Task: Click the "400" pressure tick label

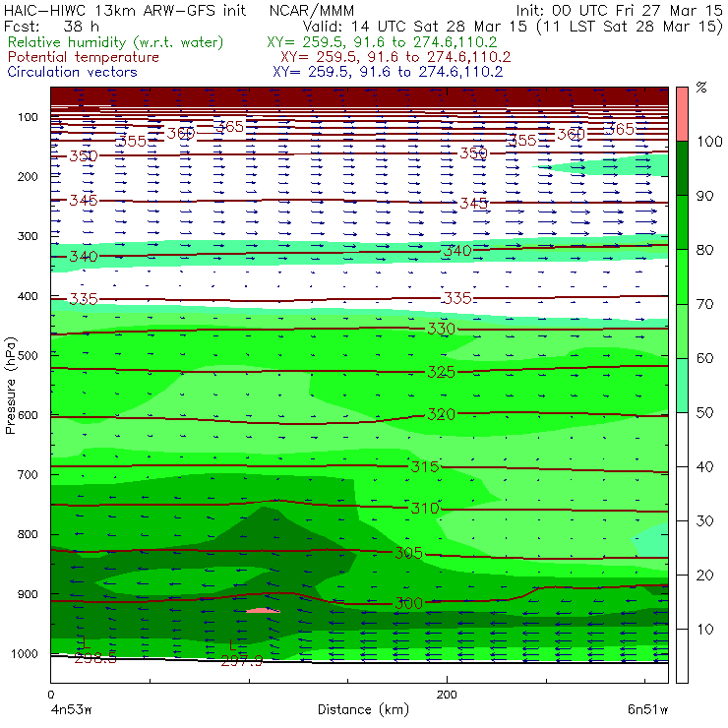Action: 28,296
